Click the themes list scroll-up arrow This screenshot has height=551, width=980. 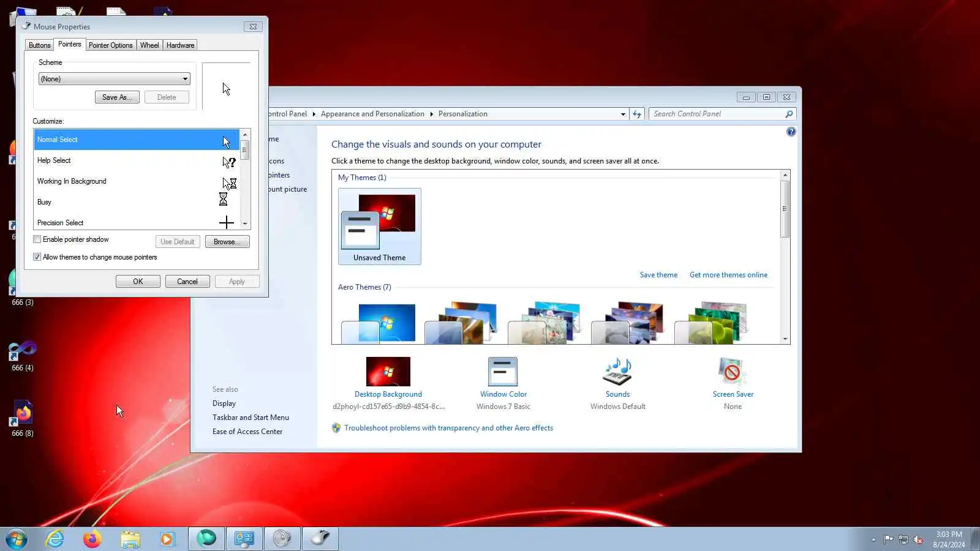pyautogui.click(x=785, y=175)
